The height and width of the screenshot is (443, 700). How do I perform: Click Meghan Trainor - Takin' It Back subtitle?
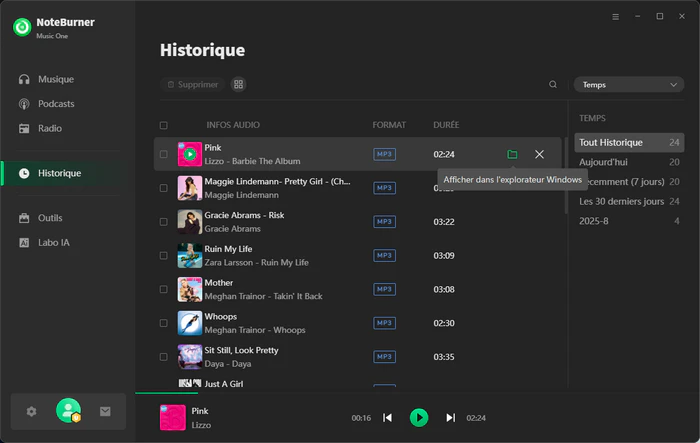point(263,297)
